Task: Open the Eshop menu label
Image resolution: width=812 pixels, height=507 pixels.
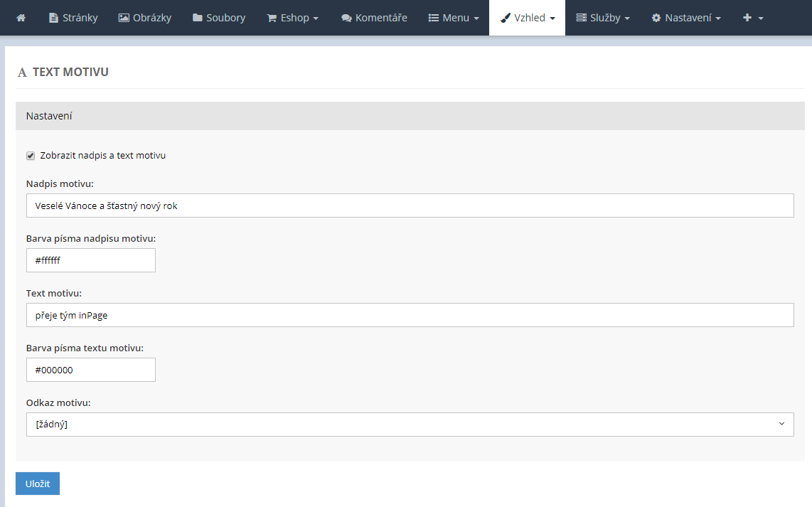Action: coord(295,18)
